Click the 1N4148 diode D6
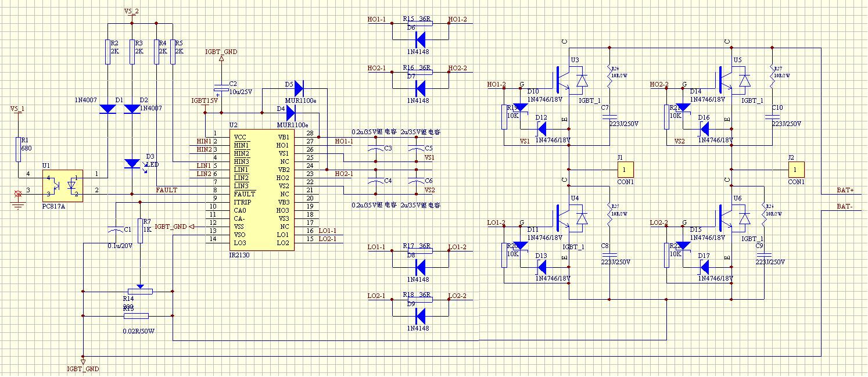 (x=419, y=39)
